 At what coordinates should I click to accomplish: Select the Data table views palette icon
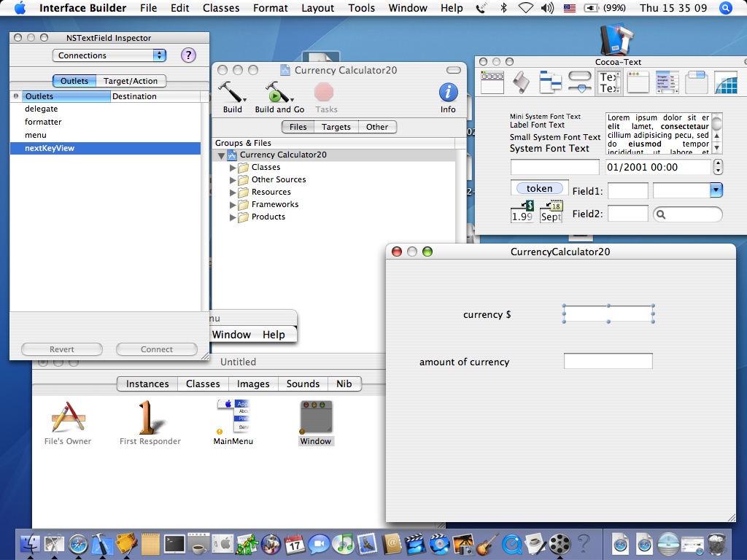click(x=667, y=82)
